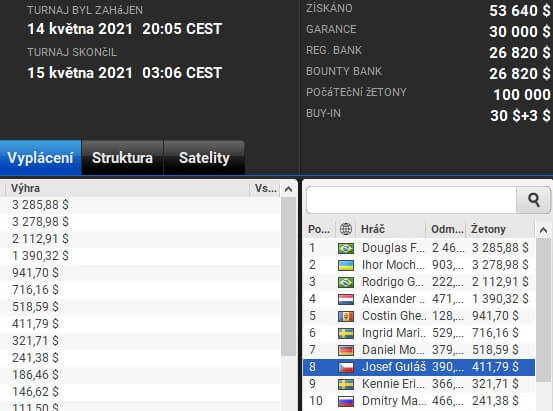Select player Costin Ghe.. row

419,316
